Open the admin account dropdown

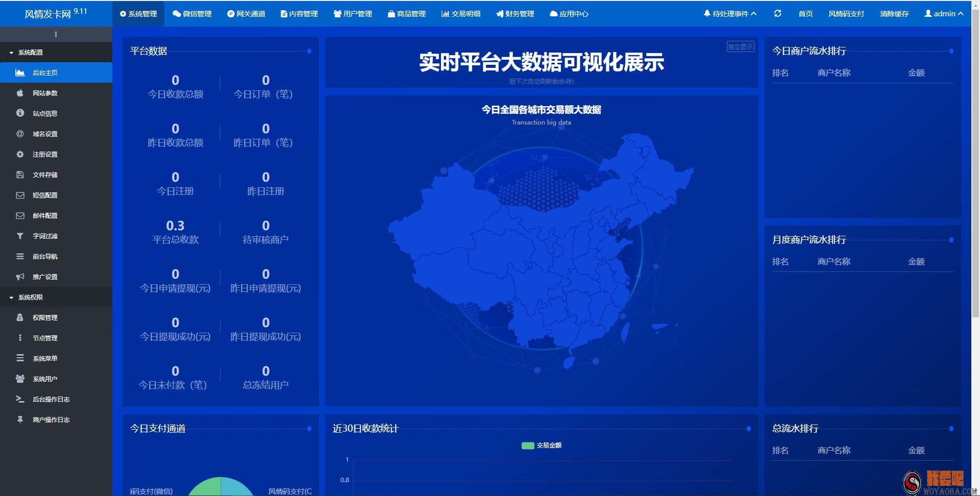click(x=944, y=14)
